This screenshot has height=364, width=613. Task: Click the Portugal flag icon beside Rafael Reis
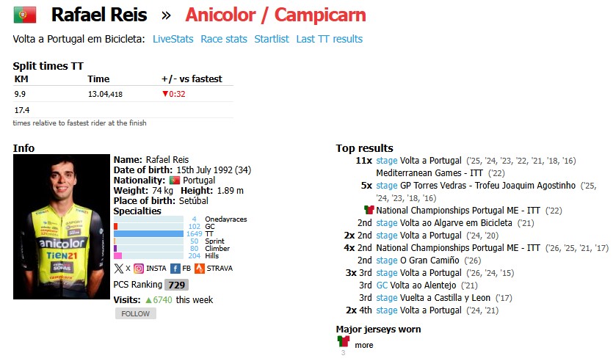(25, 15)
